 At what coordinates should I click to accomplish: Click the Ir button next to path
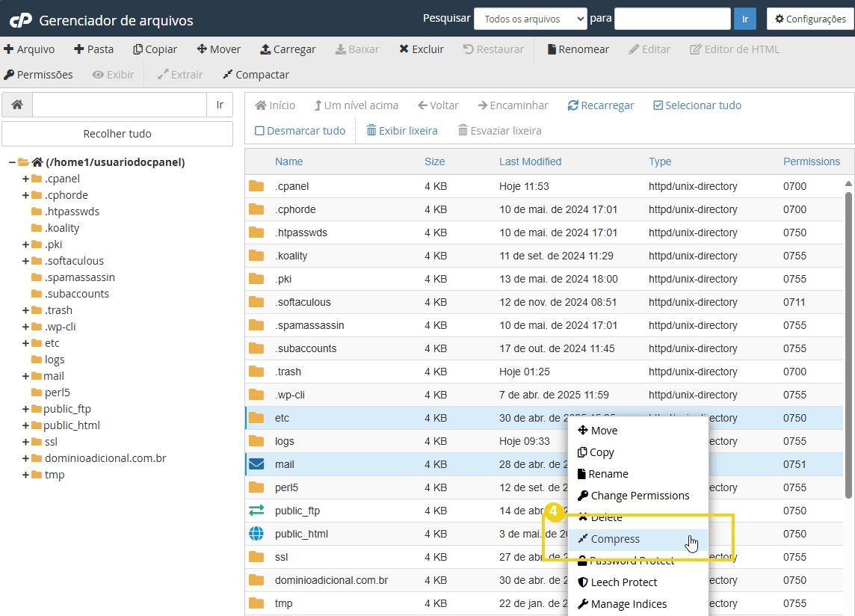(220, 105)
